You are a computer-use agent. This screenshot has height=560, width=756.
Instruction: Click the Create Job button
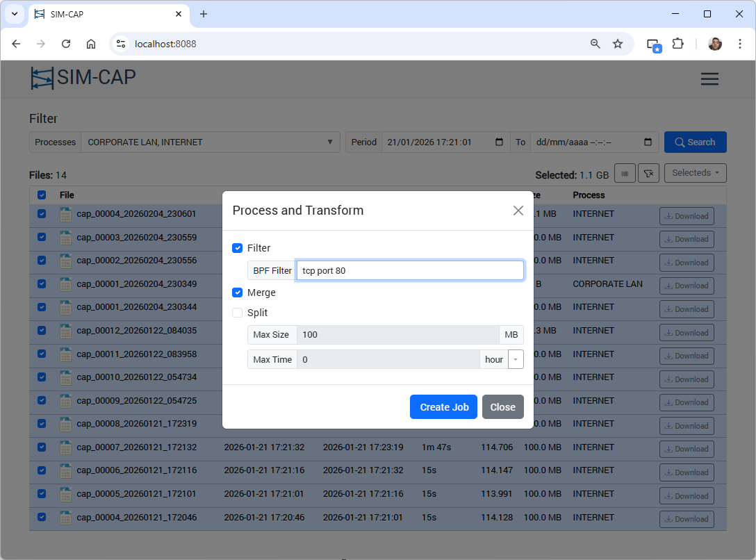pyautogui.click(x=444, y=407)
